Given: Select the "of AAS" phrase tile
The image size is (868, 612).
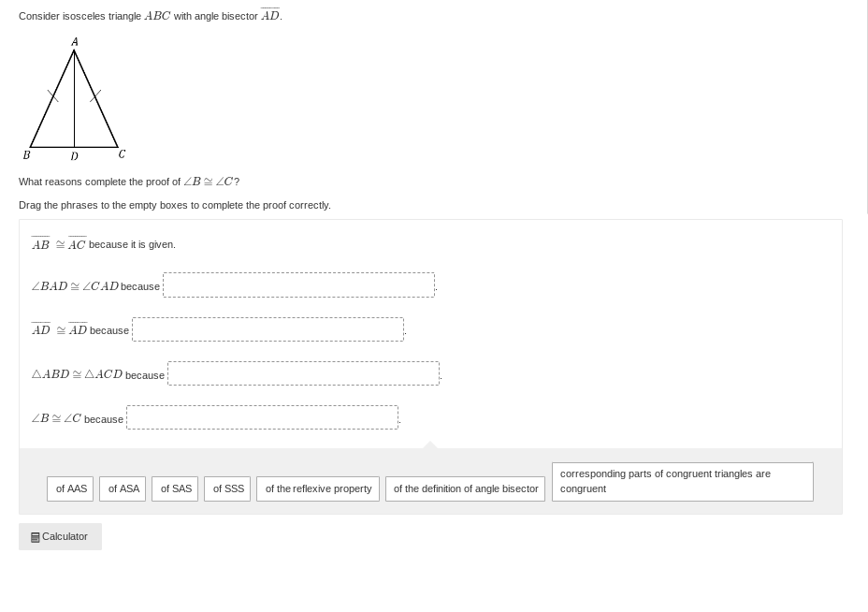Looking at the screenshot, I should point(70,488).
